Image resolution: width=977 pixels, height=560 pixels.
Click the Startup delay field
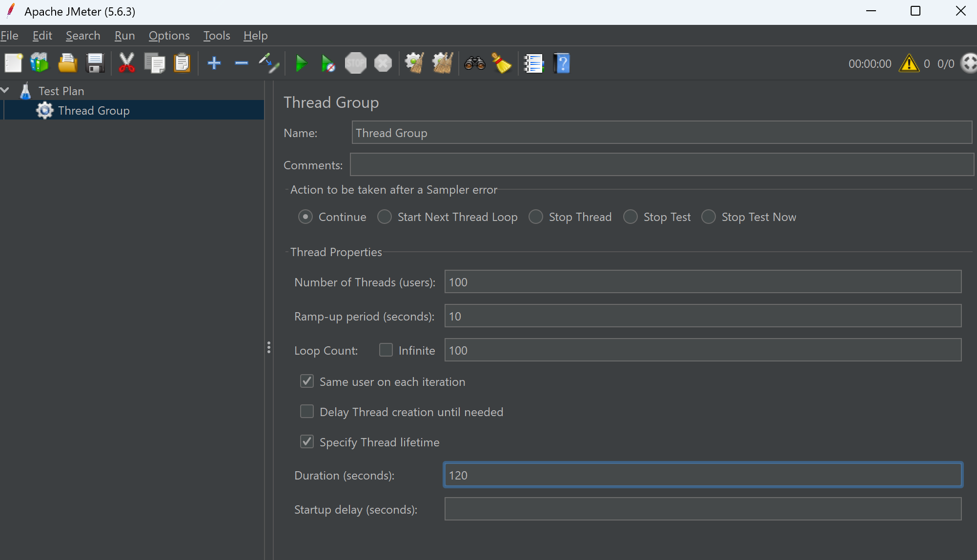703,509
